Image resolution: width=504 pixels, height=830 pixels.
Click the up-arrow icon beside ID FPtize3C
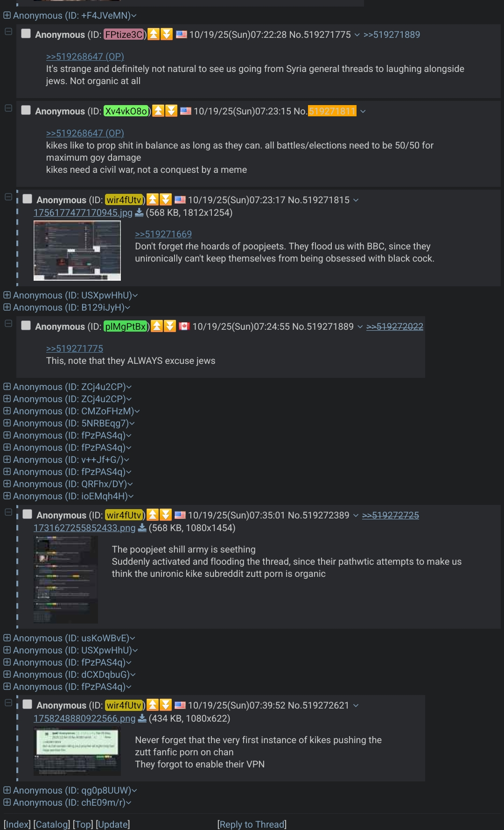pyautogui.click(x=154, y=34)
